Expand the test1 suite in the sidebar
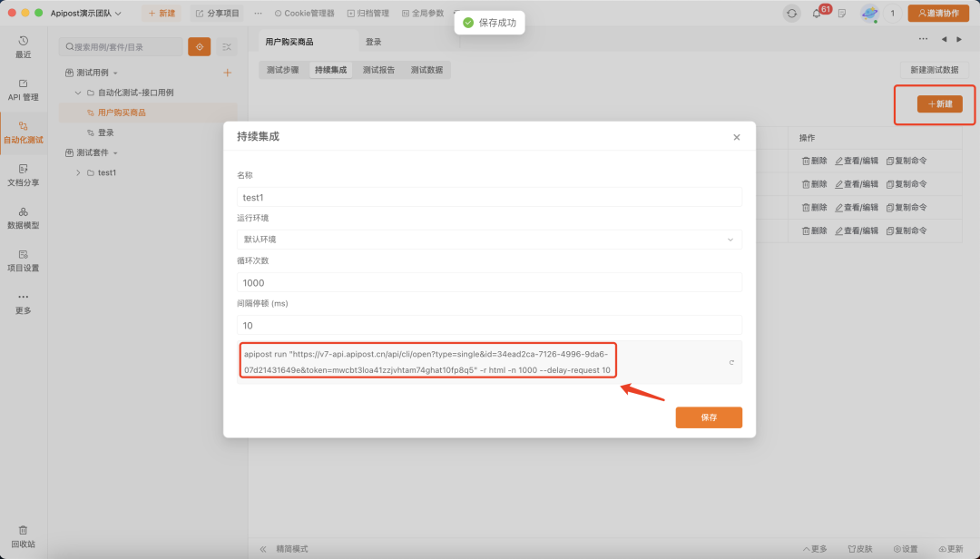This screenshot has height=559, width=980. [78, 172]
